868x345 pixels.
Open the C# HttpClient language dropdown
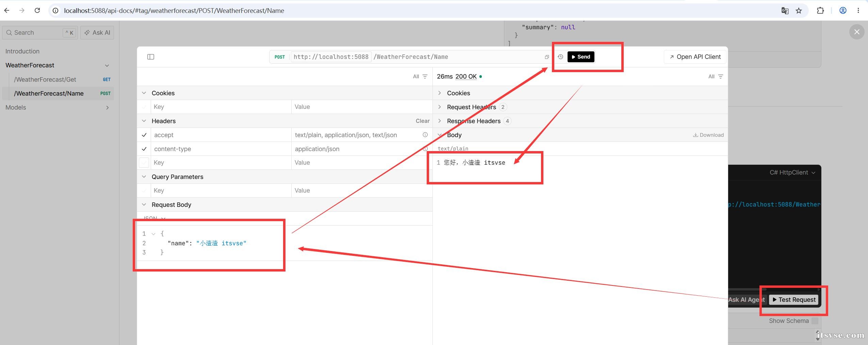point(792,172)
